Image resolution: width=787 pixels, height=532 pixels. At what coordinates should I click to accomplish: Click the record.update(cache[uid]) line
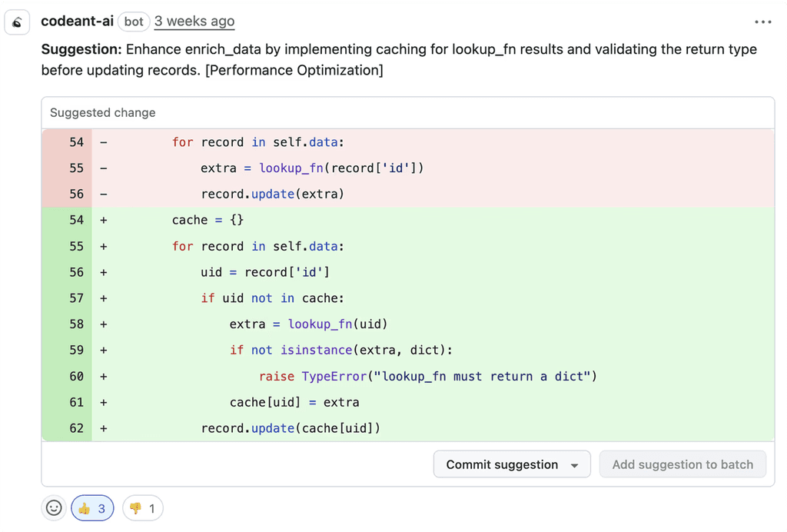point(291,428)
